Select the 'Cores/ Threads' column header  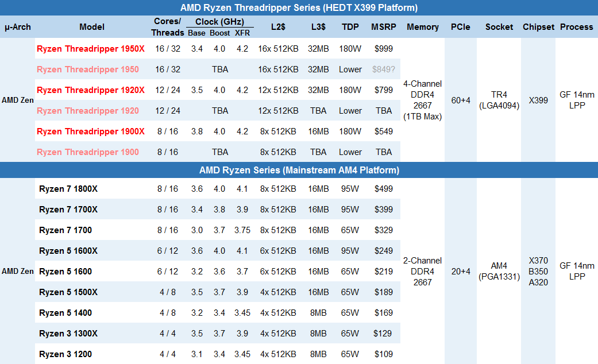tap(167, 27)
